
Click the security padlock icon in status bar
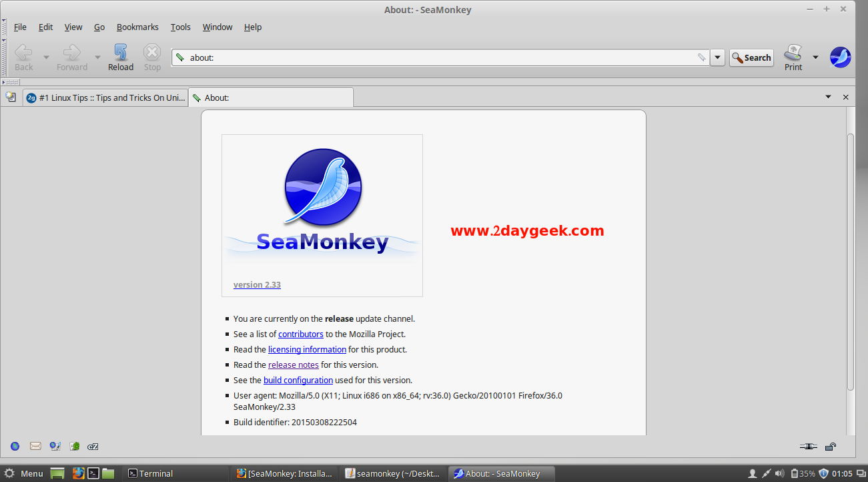(x=831, y=446)
